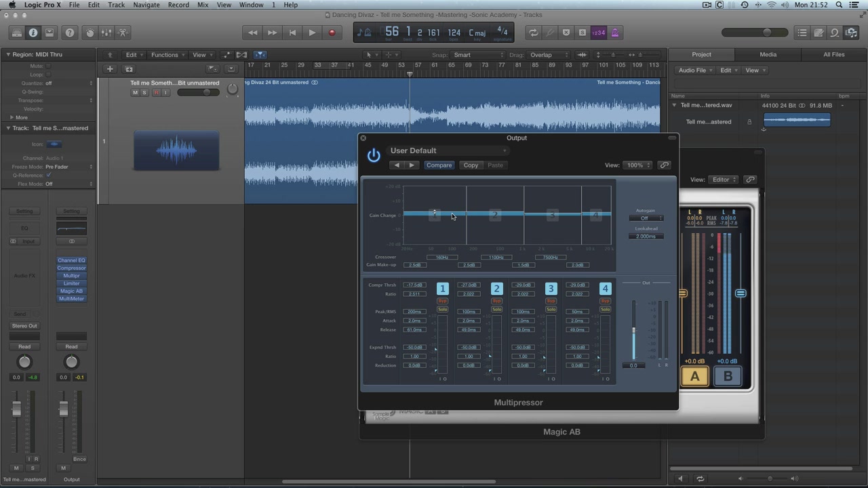Select the next Multipressor preset arrow
Image resolution: width=868 pixels, height=488 pixels.
point(411,165)
